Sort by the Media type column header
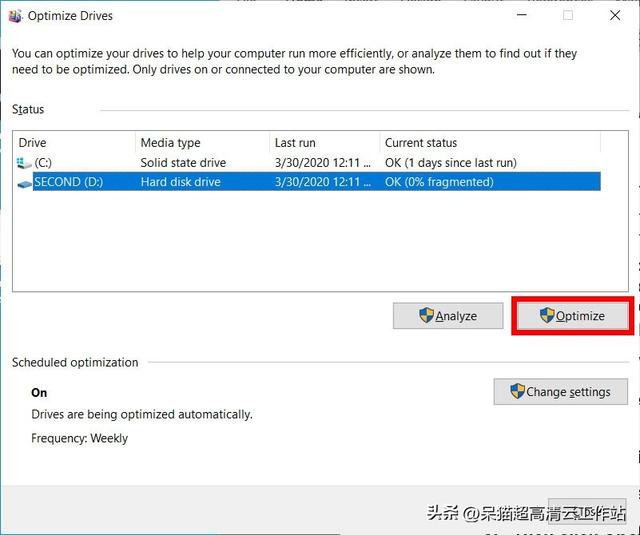Image resolution: width=640 pixels, height=535 pixels. tap(202, 143)
